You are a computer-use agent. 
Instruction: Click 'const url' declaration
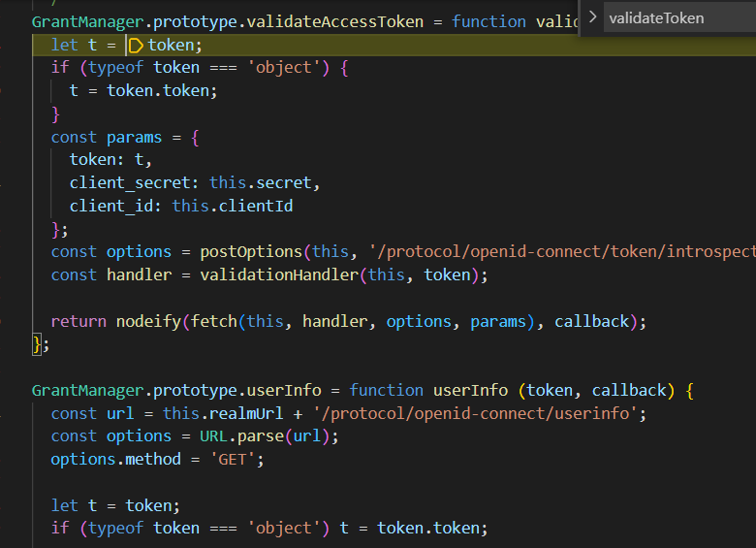click(x=93, y=413)
